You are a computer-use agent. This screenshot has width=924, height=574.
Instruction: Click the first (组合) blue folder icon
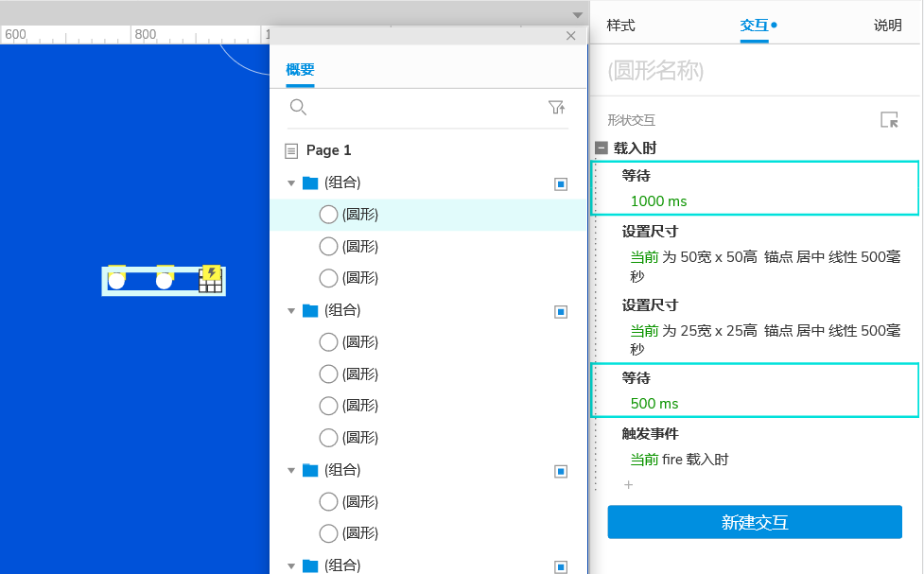coord(310,183)
